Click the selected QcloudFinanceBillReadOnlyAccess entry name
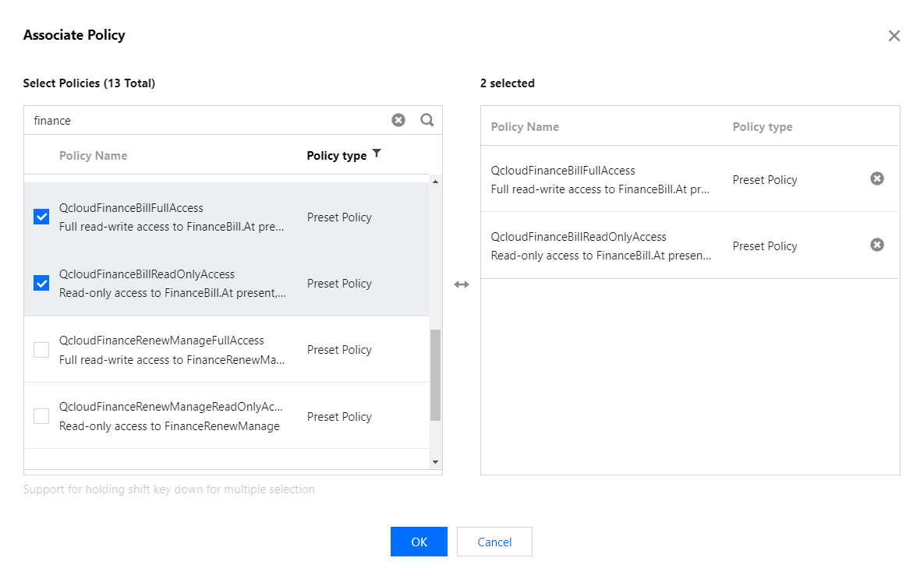The height and width of the screenshot is (579, 924). [579, 237]
